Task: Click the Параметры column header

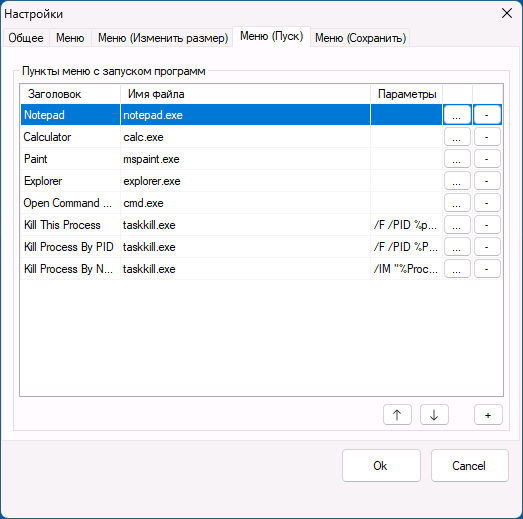Action: (x=407, y=94)
